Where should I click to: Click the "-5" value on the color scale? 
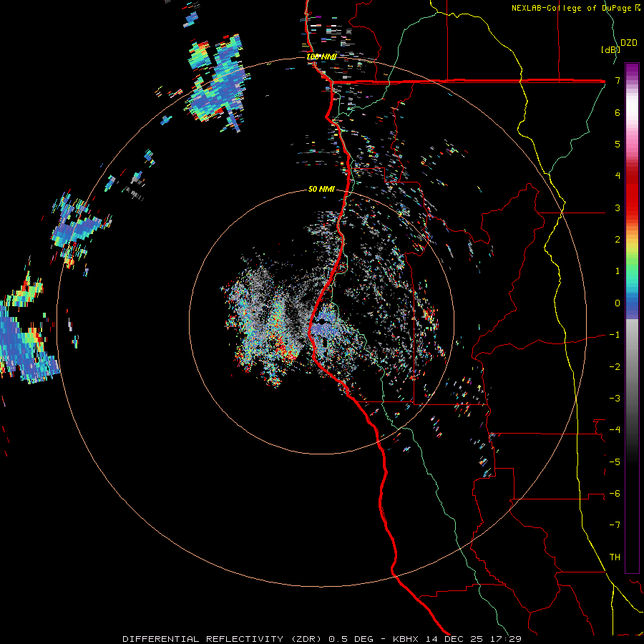(x=615, y=462)
